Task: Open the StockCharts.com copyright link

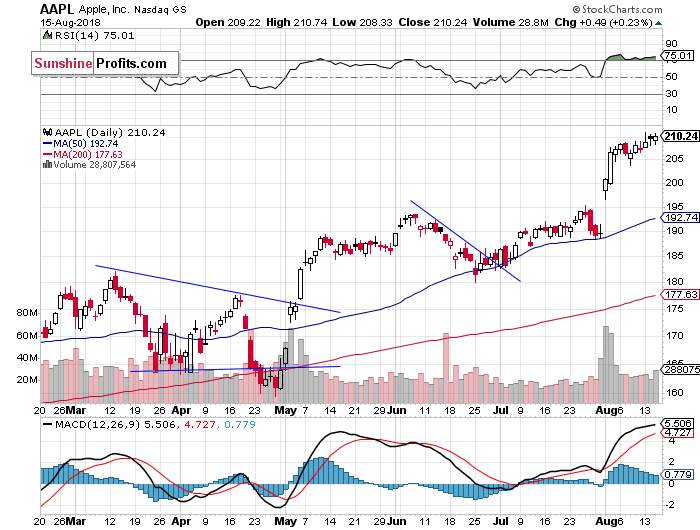Action: (x=617, y=9)
